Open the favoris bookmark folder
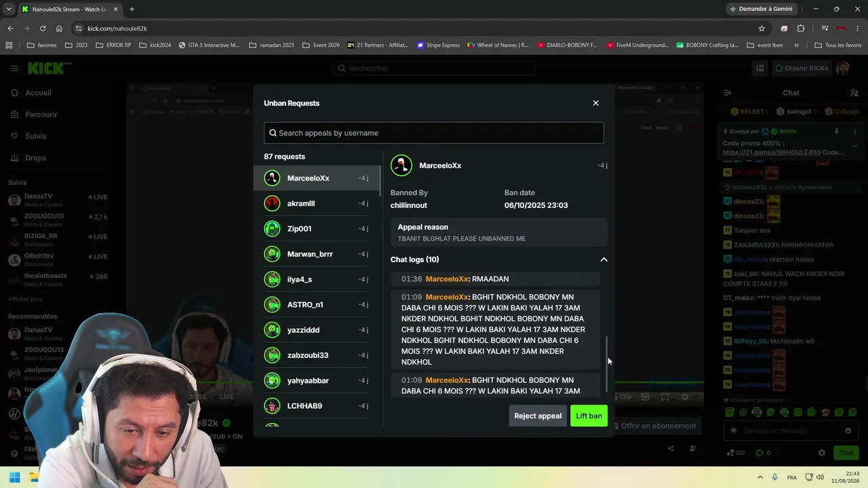 tap(41, 45)
